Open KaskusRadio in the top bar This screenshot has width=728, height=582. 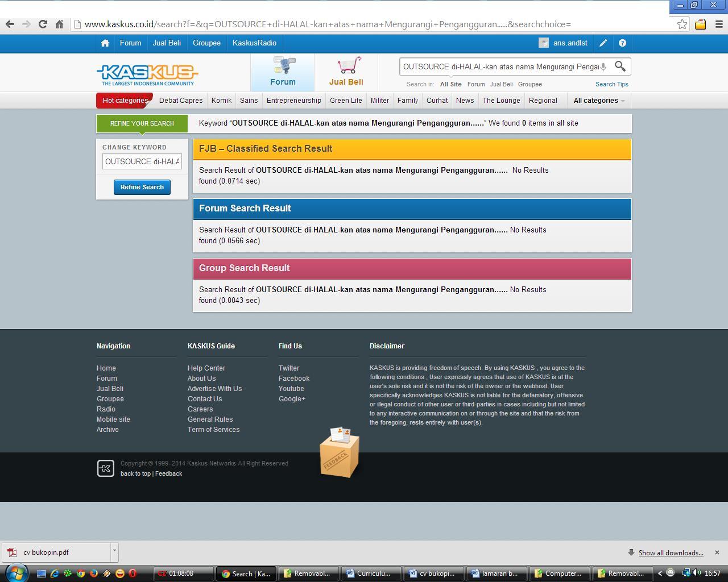[254, 43]
